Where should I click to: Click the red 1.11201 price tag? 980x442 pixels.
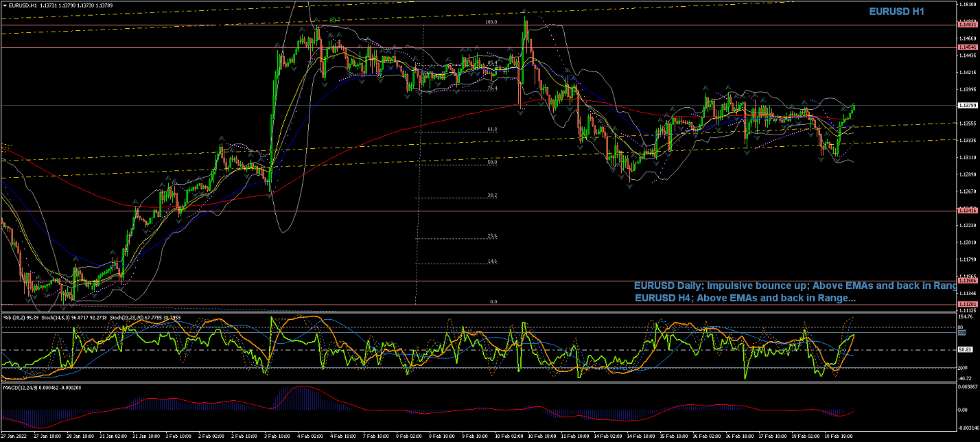pos(968,304)
